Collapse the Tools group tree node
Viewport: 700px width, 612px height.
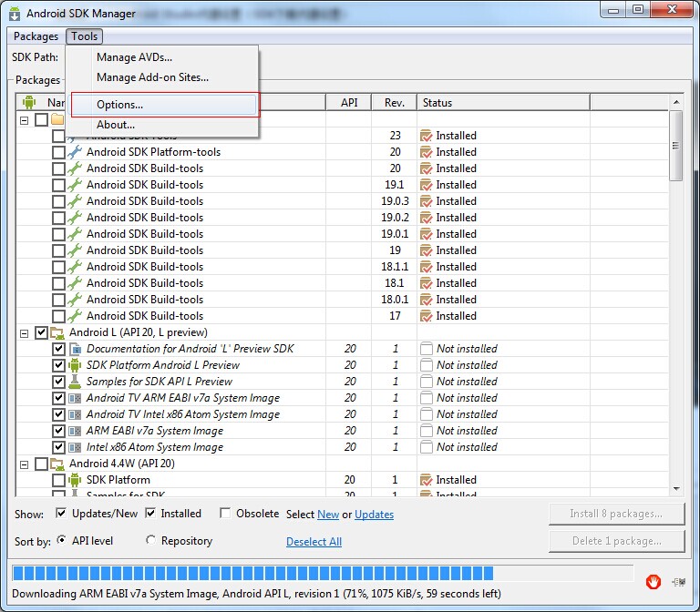point(24,120)
